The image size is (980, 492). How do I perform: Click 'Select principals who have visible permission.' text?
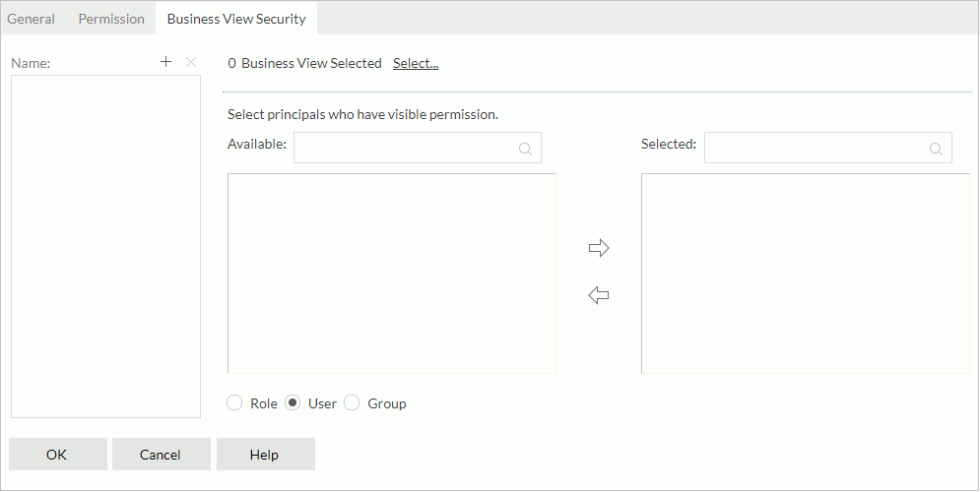(362, 114)
